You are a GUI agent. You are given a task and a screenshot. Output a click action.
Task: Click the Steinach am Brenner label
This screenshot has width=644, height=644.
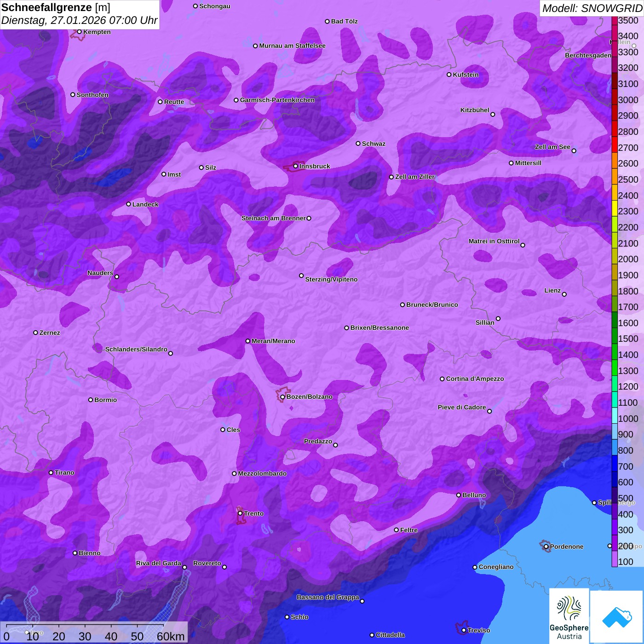(273, 218)
